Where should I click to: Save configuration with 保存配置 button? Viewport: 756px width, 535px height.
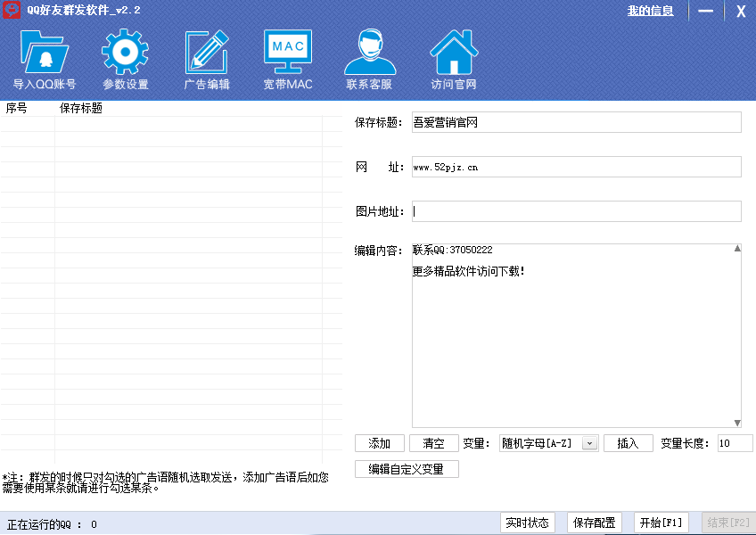[x=595, y=523]
